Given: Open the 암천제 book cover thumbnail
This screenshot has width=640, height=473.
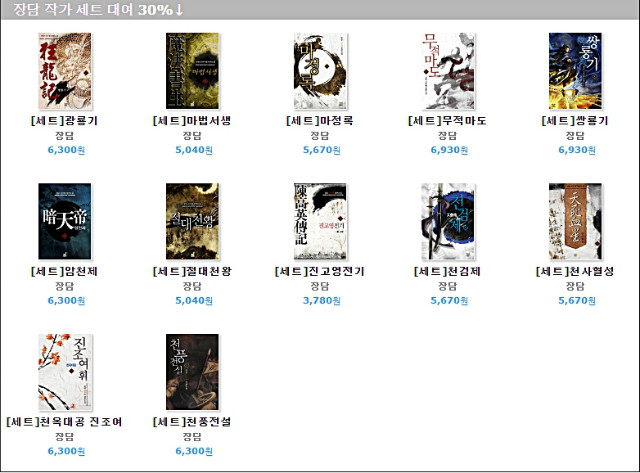Looking at the screenshot, I should tap(65, 221).
